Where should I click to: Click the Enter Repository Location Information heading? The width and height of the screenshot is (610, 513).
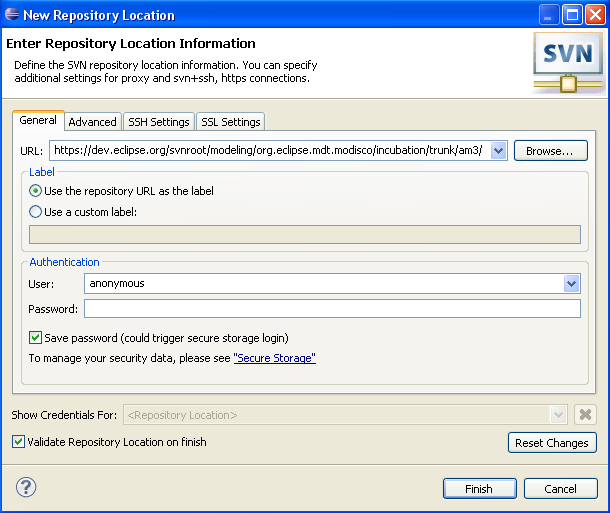[x=131, y=44]
